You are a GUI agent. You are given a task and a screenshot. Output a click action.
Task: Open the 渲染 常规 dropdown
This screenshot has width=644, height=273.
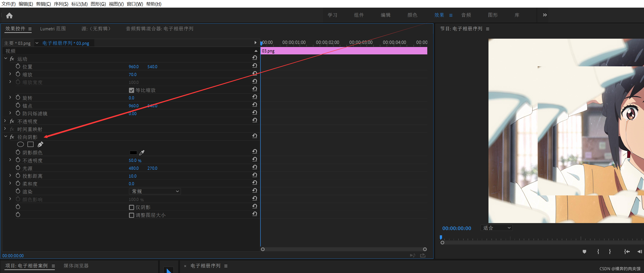155,191
